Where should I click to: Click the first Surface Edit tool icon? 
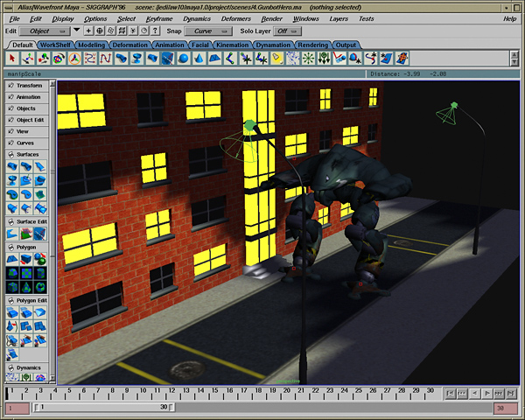coord(12,234)
